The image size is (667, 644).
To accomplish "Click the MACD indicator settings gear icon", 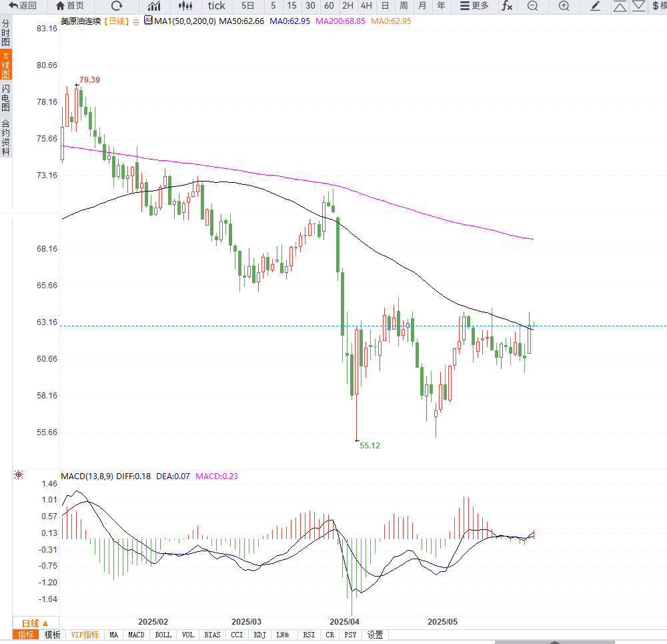I will [19, 474].
